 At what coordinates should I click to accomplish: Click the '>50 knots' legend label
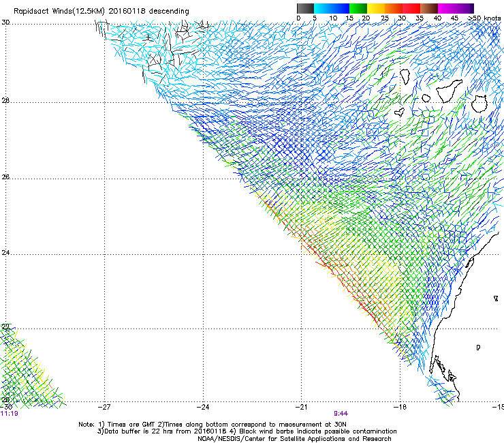[x=484, y=18]
